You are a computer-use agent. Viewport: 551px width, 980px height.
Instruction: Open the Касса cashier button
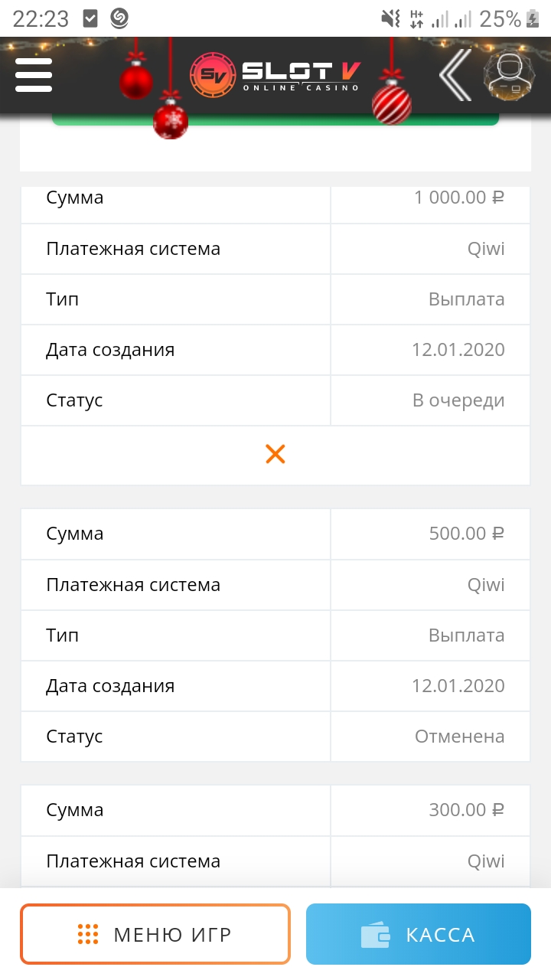419,934
